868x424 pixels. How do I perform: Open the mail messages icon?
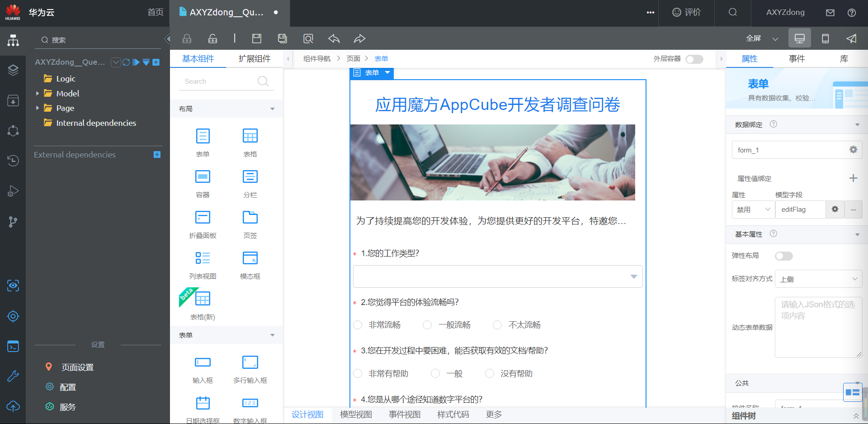tap(830, 13)
